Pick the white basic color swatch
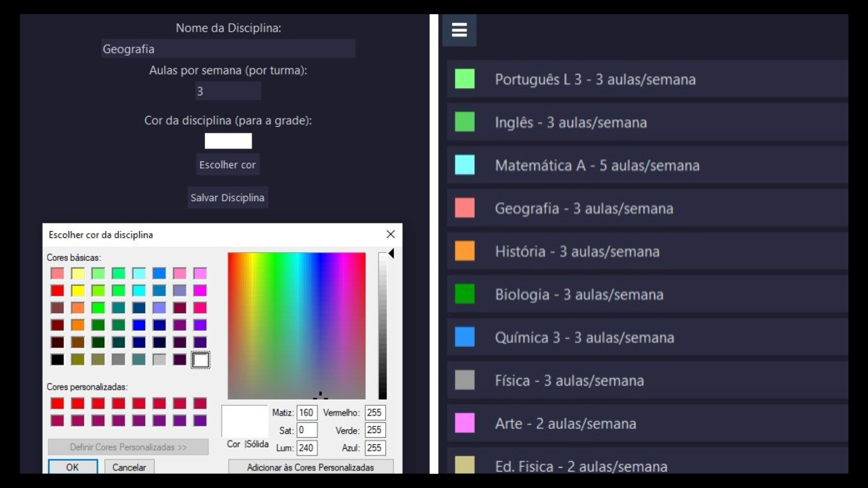Viewport: 868px width, 488px height. (200, 360)
